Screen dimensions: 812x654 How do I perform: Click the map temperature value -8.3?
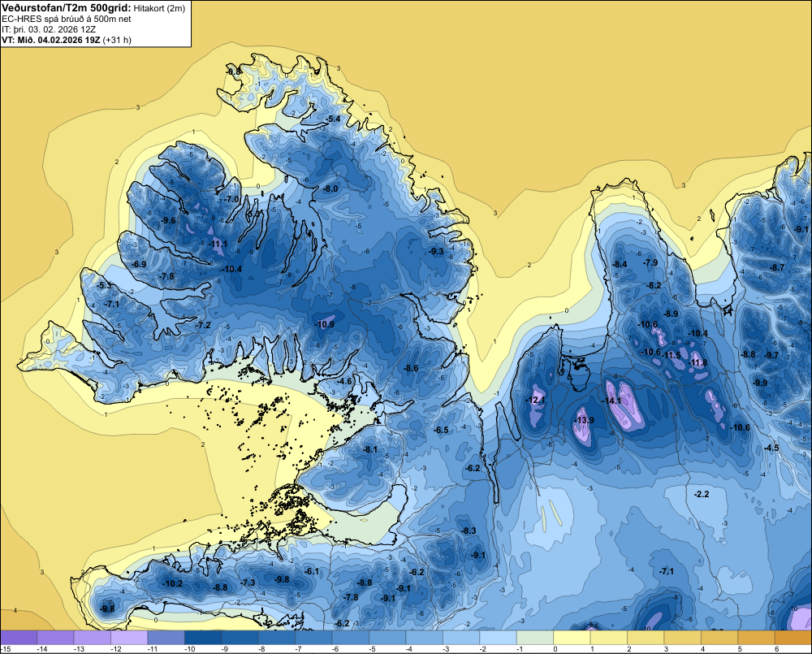tap(469, 531)
